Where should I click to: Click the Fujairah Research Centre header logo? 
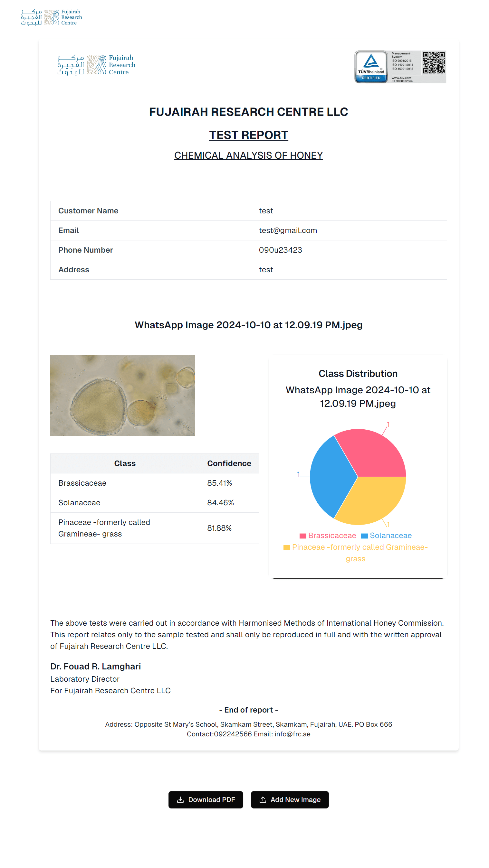tap(51, 17)
